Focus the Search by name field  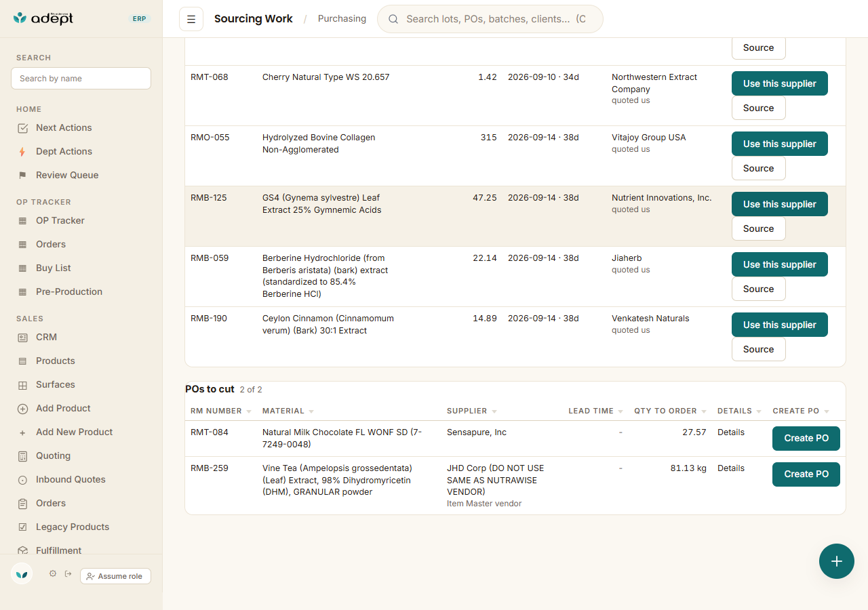81,79
